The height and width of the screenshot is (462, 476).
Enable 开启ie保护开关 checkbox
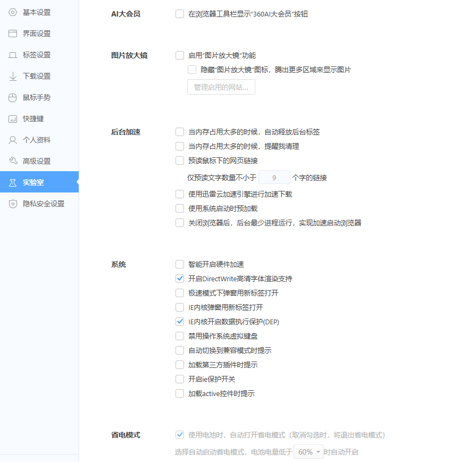[x=180, y=379]
